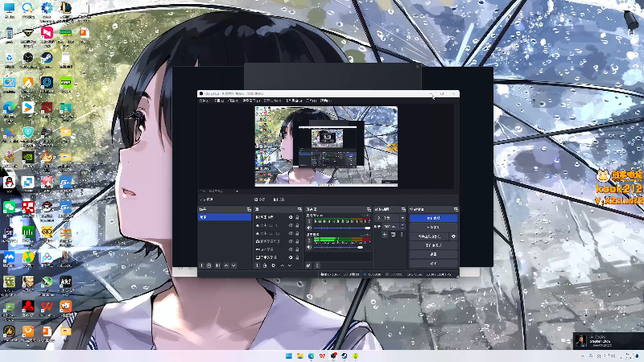Screen dimensions: 644x362
Task: Open the Edit menu in OBS
Action: (x=219, y=101)
